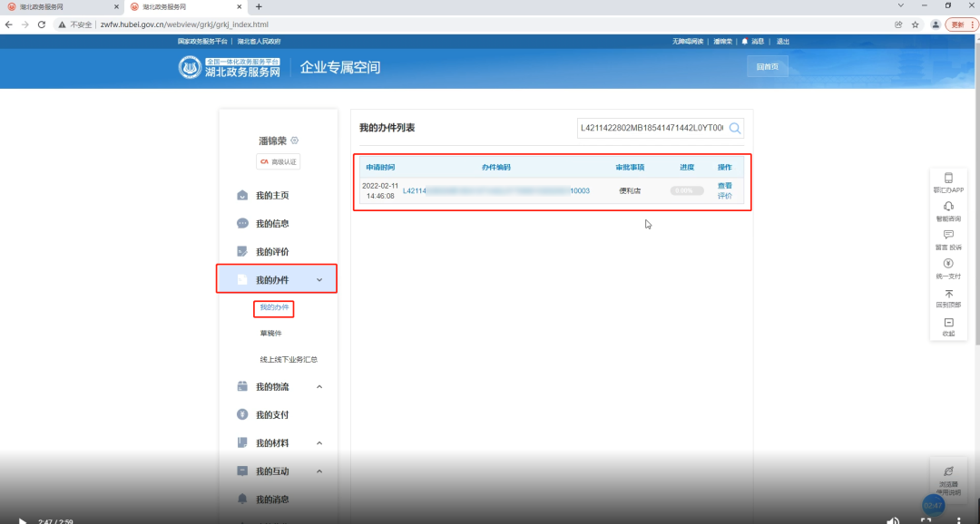980x524 pixels.
Task: Click the 审批事项 column header
Action: pyautogui.click(x=630, y=168)
